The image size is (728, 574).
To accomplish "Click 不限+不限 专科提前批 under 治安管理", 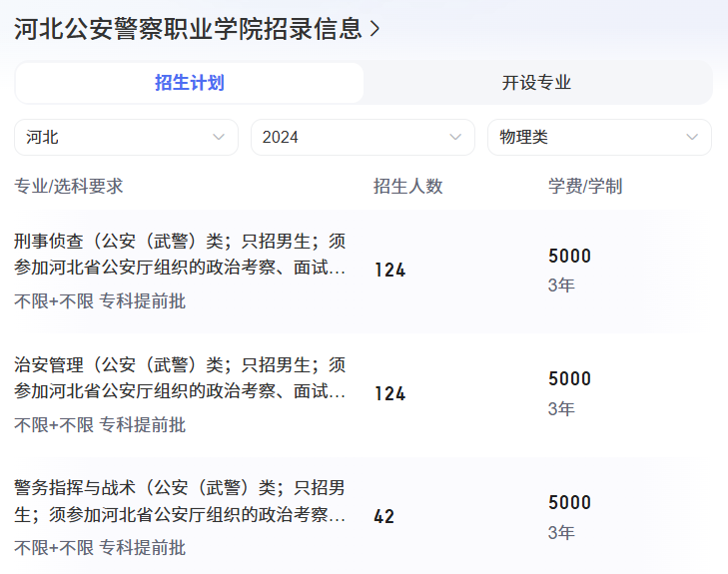I will (x=100, y=424).
